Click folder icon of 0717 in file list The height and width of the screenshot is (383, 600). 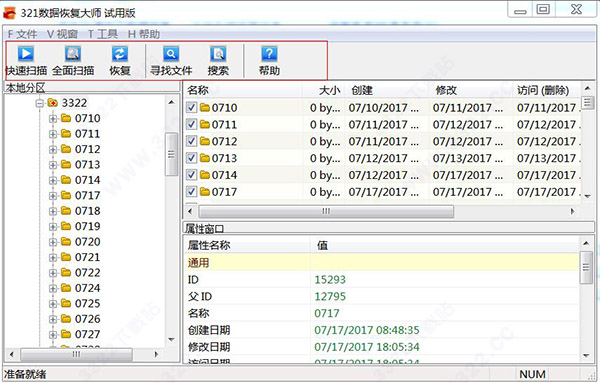click(x=205, y=192)
